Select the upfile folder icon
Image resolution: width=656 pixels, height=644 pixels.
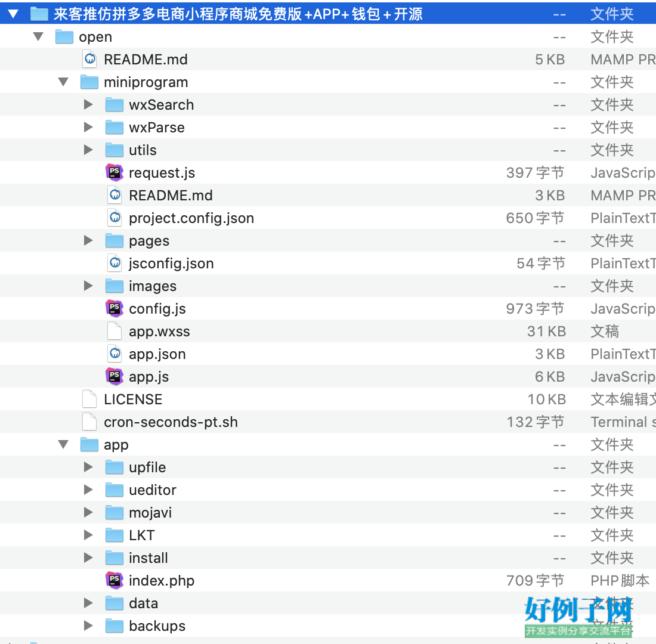[x=115, y=467]
